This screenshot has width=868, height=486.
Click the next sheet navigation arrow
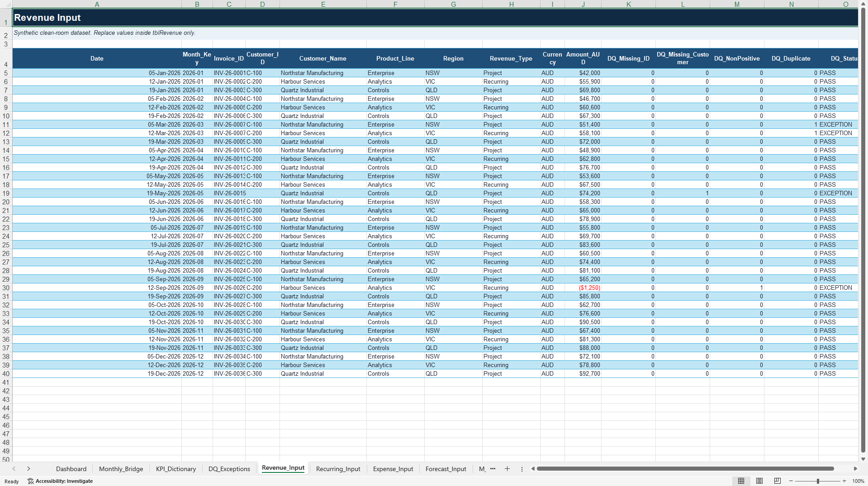click(28, 469)
